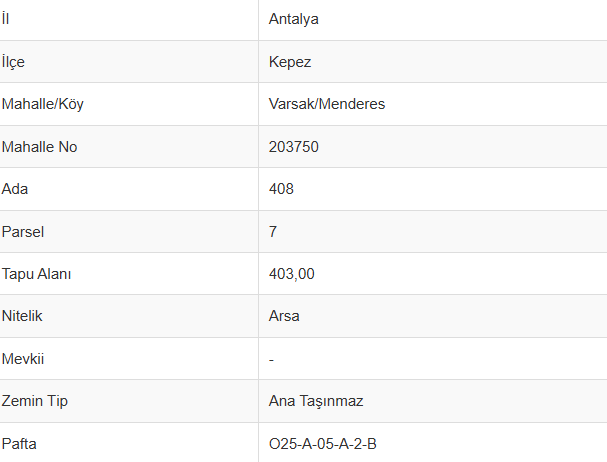This screenshot has width=607, height=462.
Task: Select the Parsel value 7
Action: pos(273,232)
